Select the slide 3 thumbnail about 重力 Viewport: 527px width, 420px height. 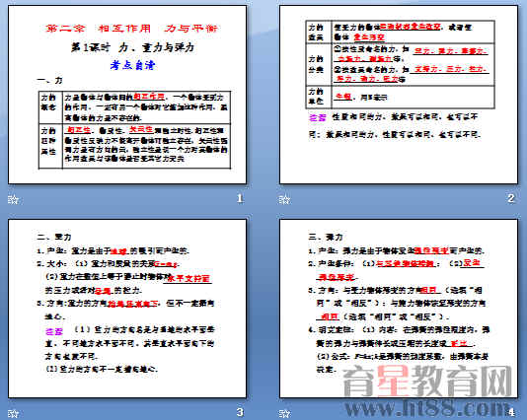127,309
